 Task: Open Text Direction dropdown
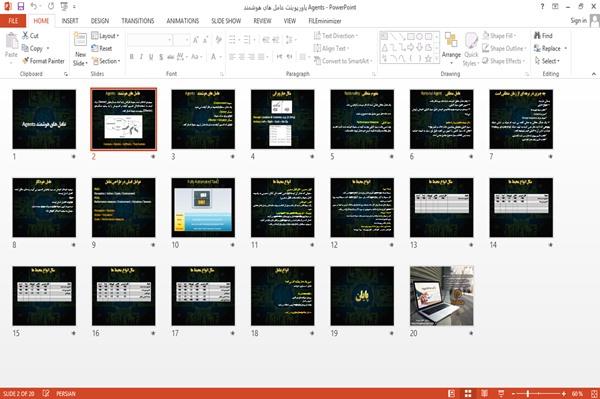tap(336, 36)
